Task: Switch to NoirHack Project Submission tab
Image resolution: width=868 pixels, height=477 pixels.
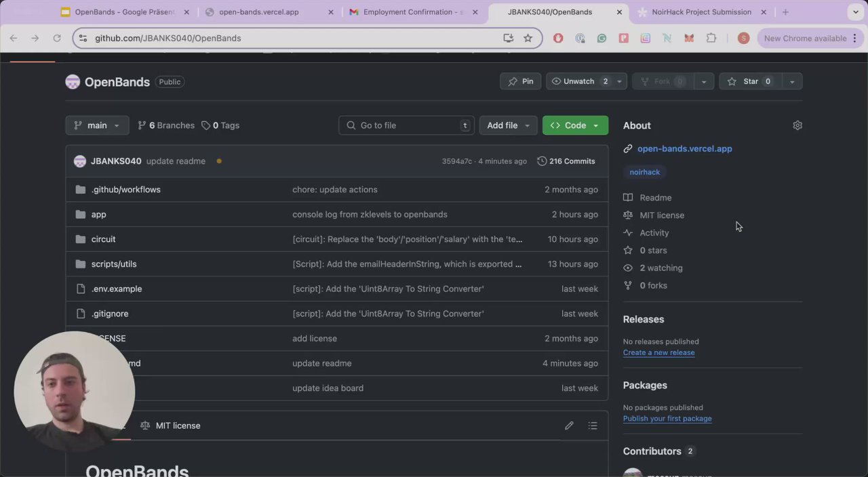Action: [701, 12]
